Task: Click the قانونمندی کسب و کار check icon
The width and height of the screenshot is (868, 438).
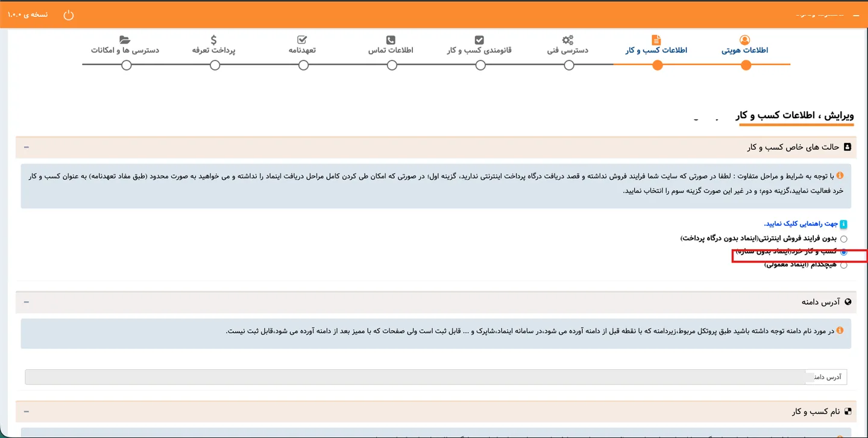Action: pos(479,40)
